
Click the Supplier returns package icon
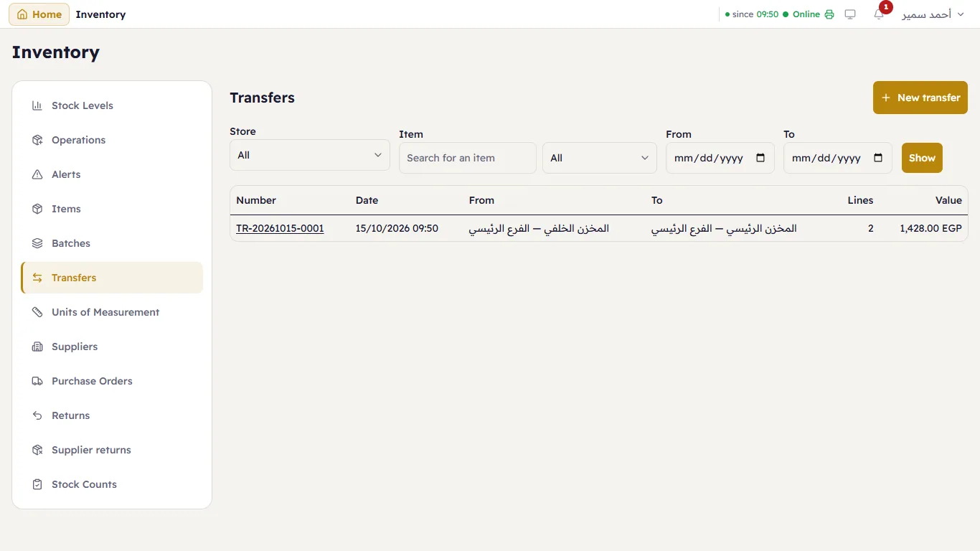click(37, 450)
